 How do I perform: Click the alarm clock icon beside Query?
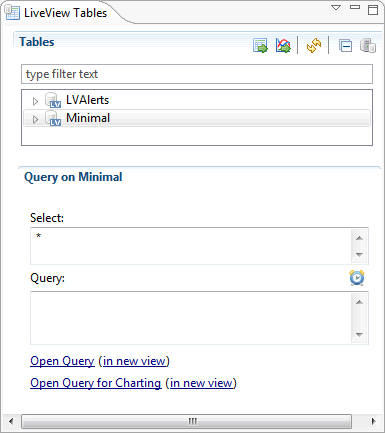[x=357, y=278]
